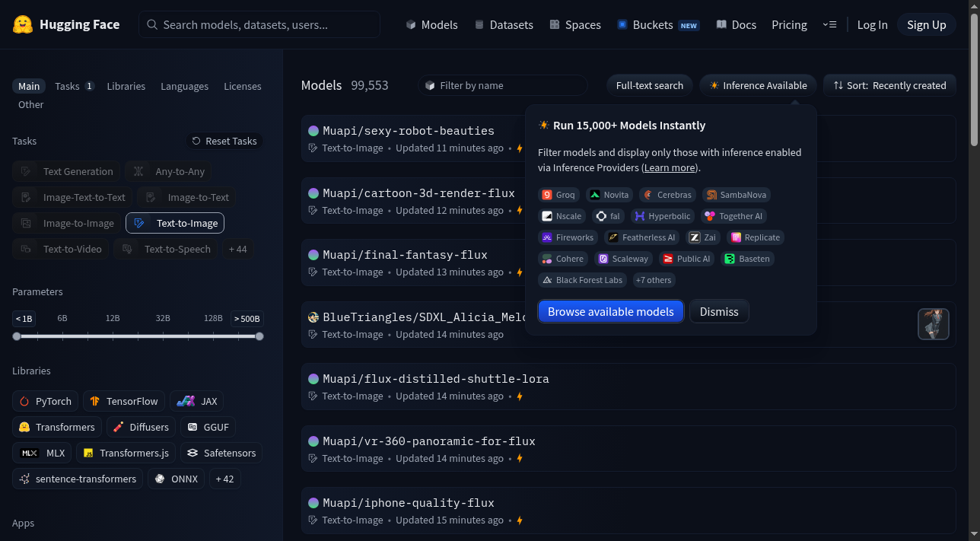This screenshot has height=541, width=980.
Task: Select the Groq provider chip
Action: point(558,195)
